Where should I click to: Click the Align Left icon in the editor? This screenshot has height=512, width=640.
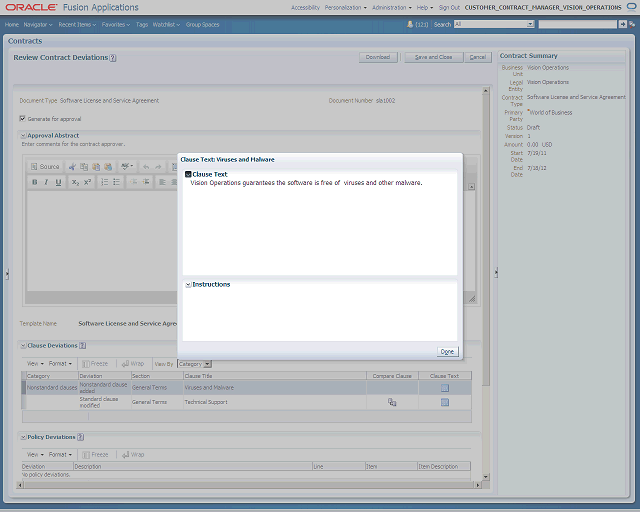(x=162, y=182)
